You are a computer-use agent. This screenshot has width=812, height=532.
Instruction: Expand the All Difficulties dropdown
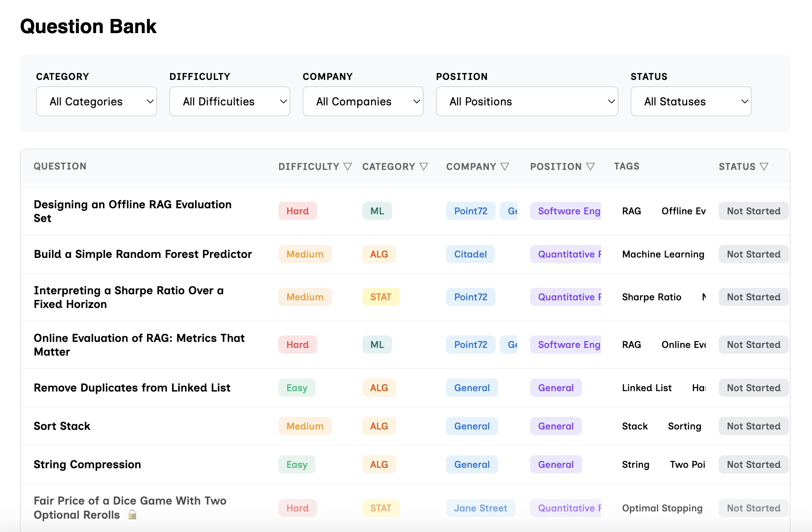(229, 101)
